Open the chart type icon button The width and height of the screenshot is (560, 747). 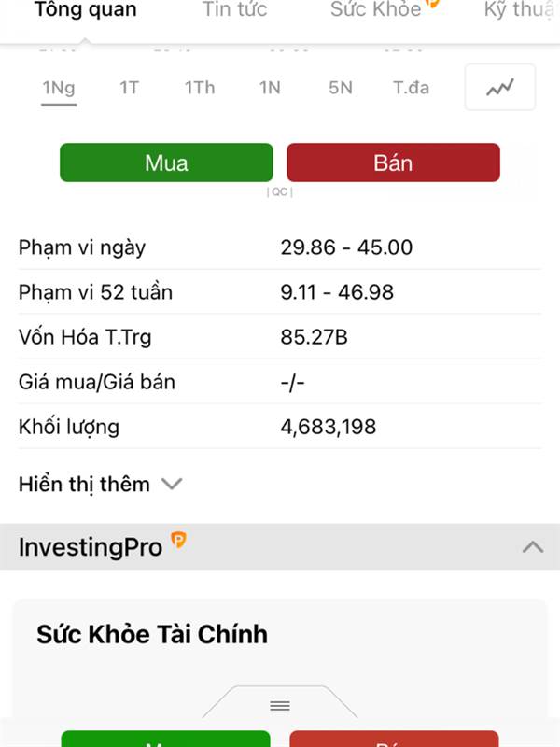(500, 87)
